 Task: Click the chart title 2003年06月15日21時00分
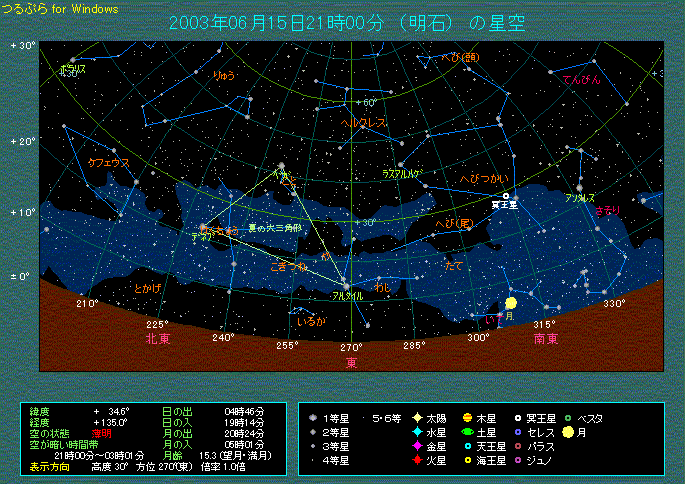(277, 23)
